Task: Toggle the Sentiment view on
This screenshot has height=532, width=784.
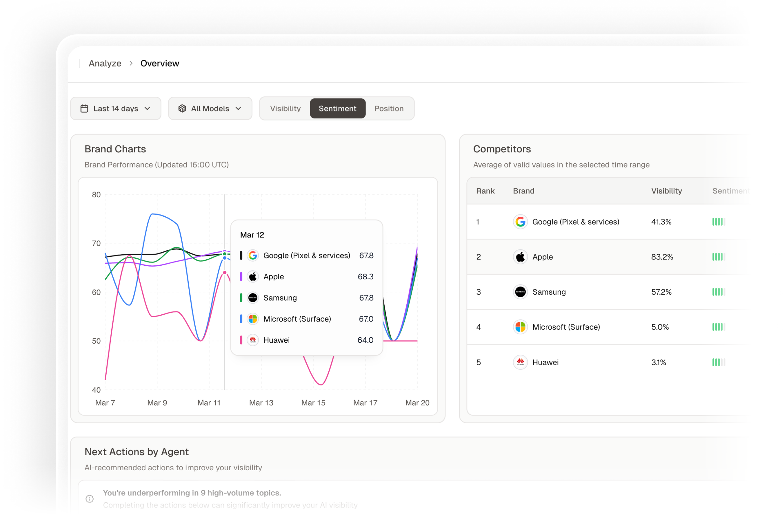Action: 337,108
